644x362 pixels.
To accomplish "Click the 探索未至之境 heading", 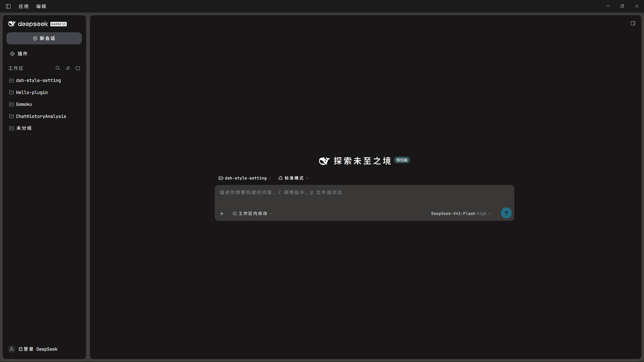I will pos(362,161).
